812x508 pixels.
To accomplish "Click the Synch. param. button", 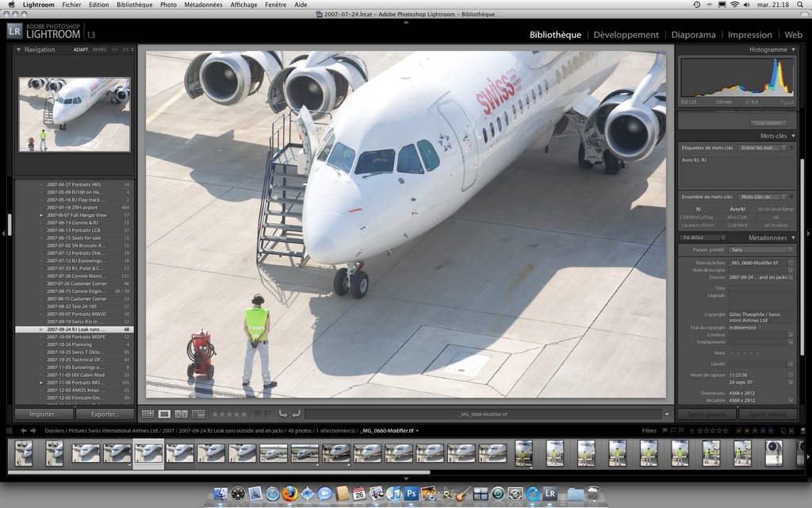I will (x=707, y=414).
